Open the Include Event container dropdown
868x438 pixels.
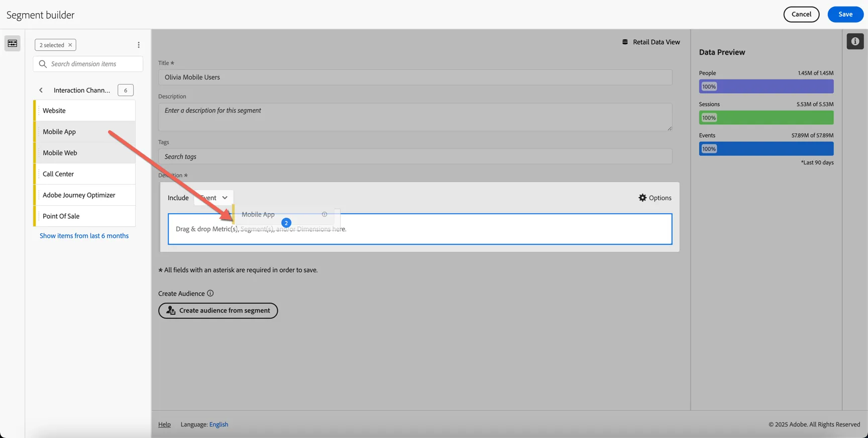point(214,198)
